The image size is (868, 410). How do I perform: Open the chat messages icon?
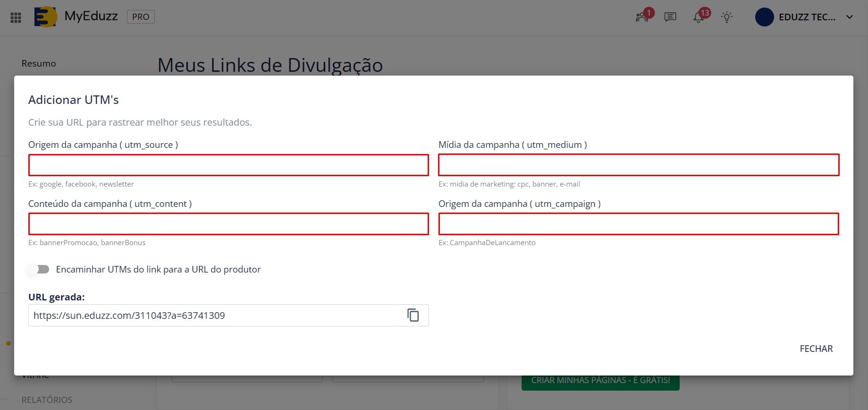(670, 17)
